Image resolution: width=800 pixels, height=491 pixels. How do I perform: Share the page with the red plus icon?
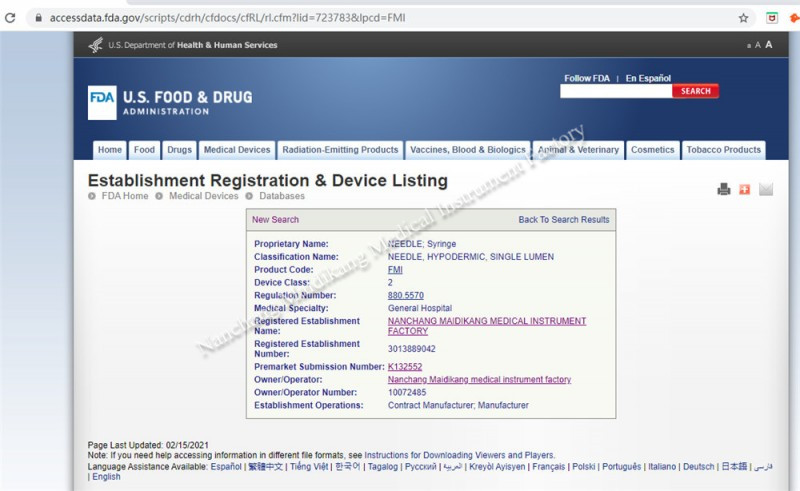pyautogui.click(x=744, y=189)
